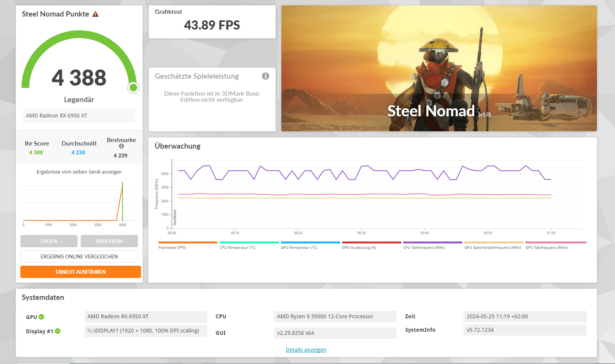Click the Ihr Score value 4 388
Viewport: 615px width, 364px height.
click(x=36, y=152)
